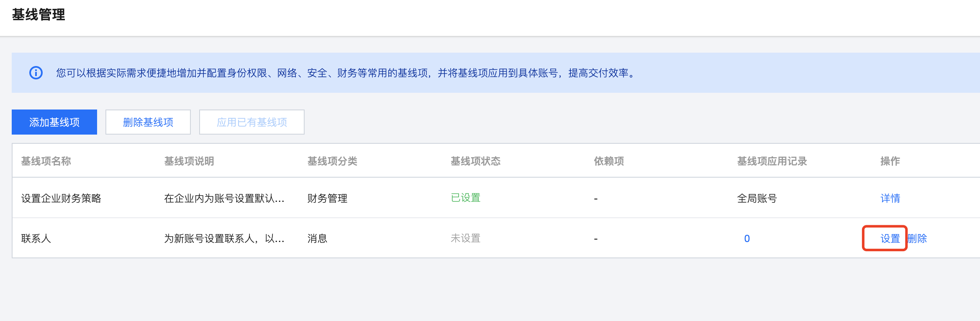Click the 基线项分类 column header

point(332,161)
